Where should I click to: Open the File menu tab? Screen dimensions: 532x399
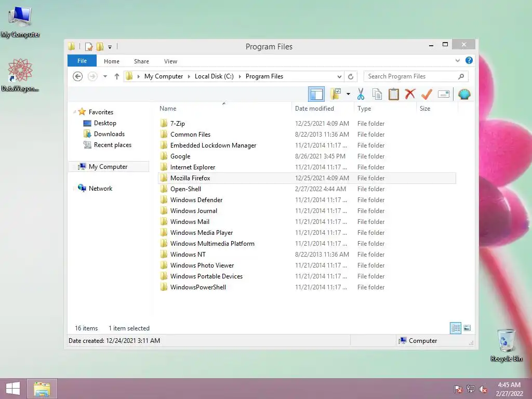coord(82,61)
